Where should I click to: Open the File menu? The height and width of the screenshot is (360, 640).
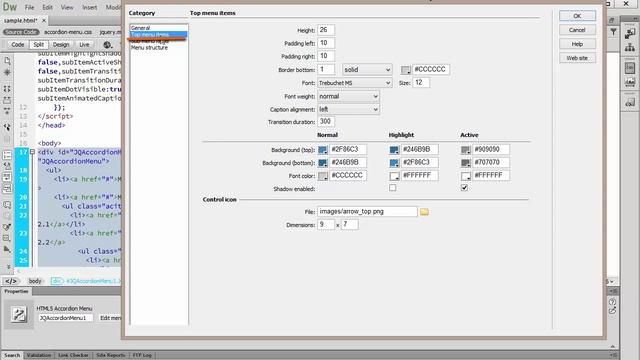(x=29, y=7)
